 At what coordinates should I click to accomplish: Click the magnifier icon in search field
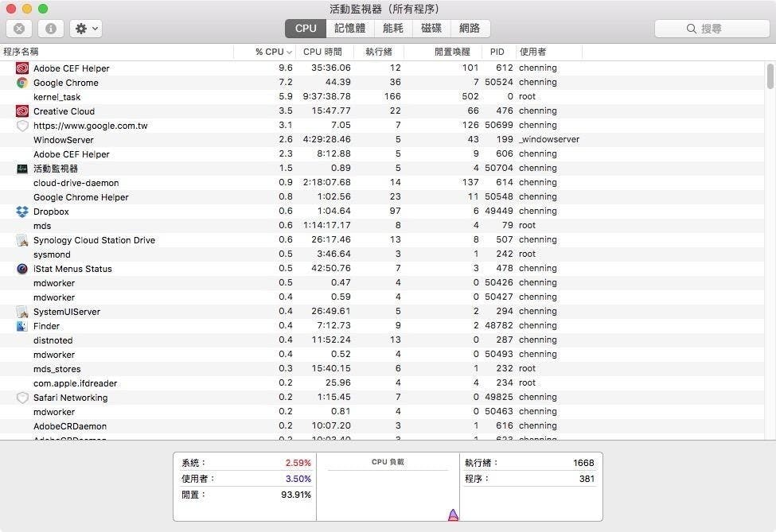692,29
